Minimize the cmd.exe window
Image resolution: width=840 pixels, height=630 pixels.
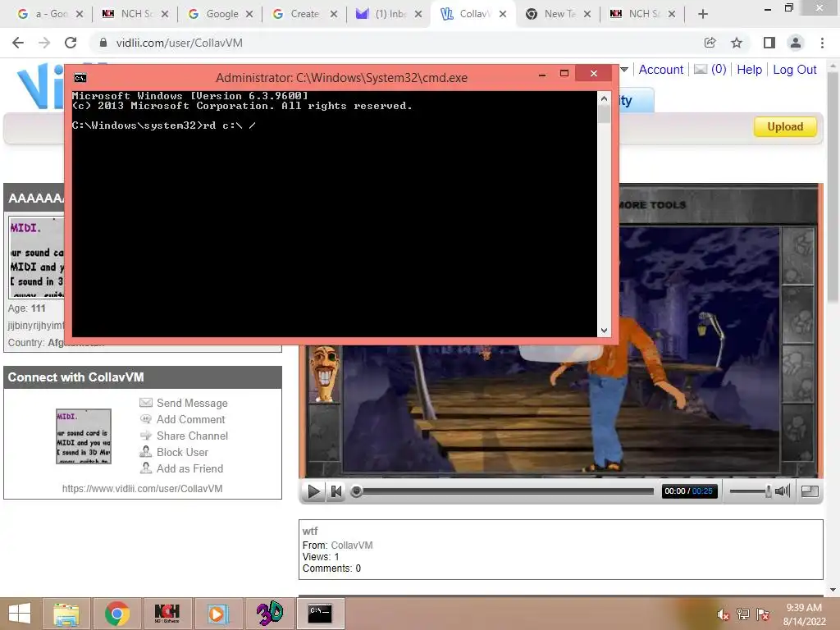pos(542,74)
